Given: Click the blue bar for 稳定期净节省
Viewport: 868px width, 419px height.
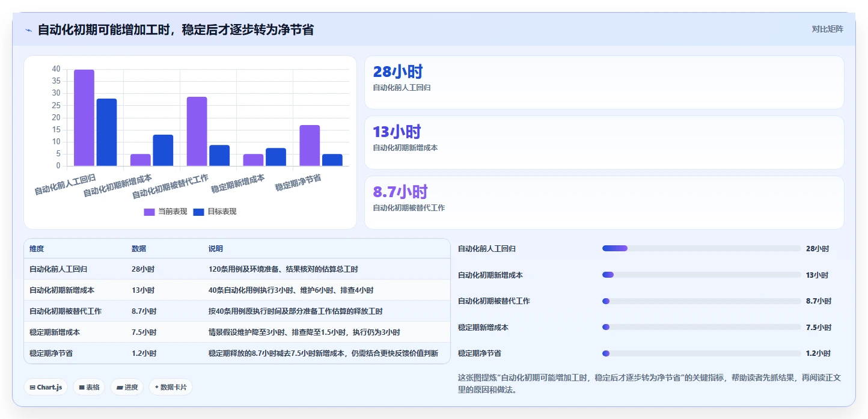Looking at the screenshot, I should point(332,160).
